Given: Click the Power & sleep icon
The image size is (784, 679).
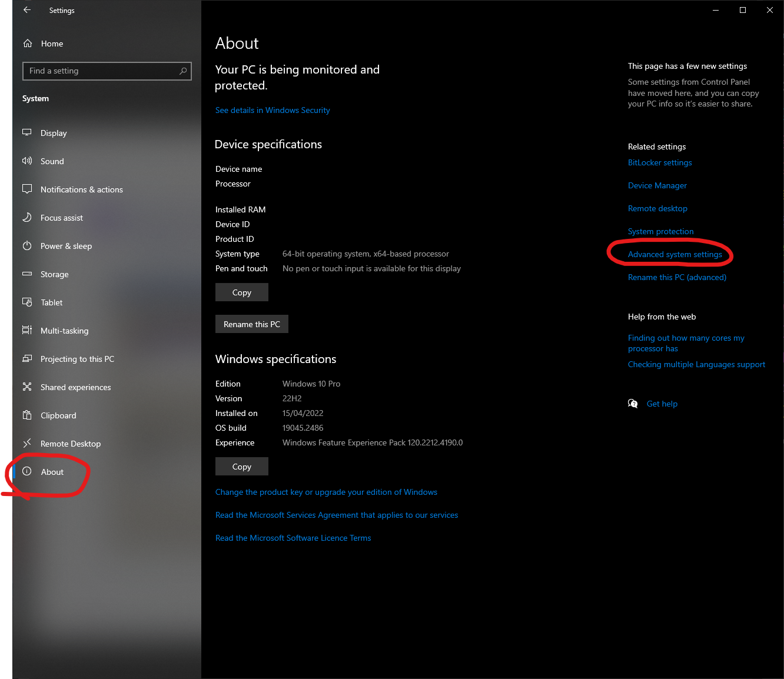Looking at the screenshot, I should coord(27,245).
